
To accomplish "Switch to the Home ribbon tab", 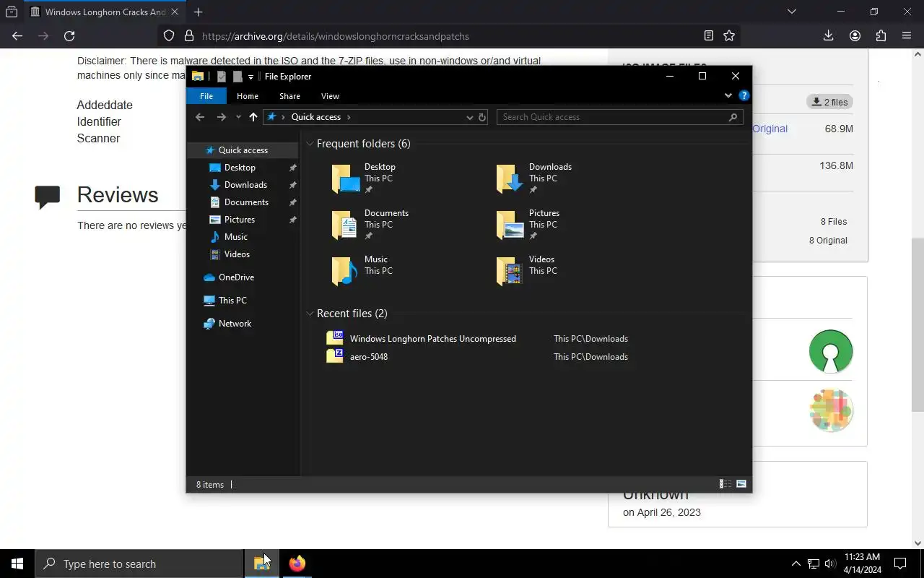I will point(248,96).
